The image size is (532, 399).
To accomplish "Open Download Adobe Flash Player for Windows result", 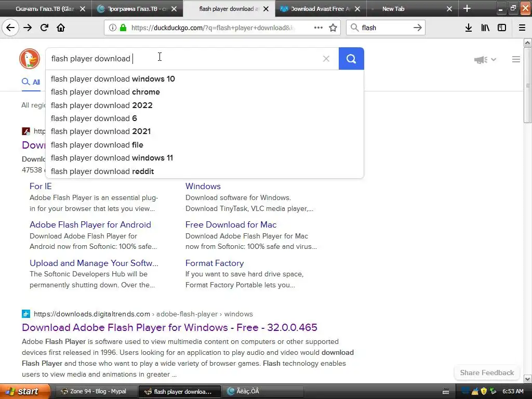I will [169, 327].
